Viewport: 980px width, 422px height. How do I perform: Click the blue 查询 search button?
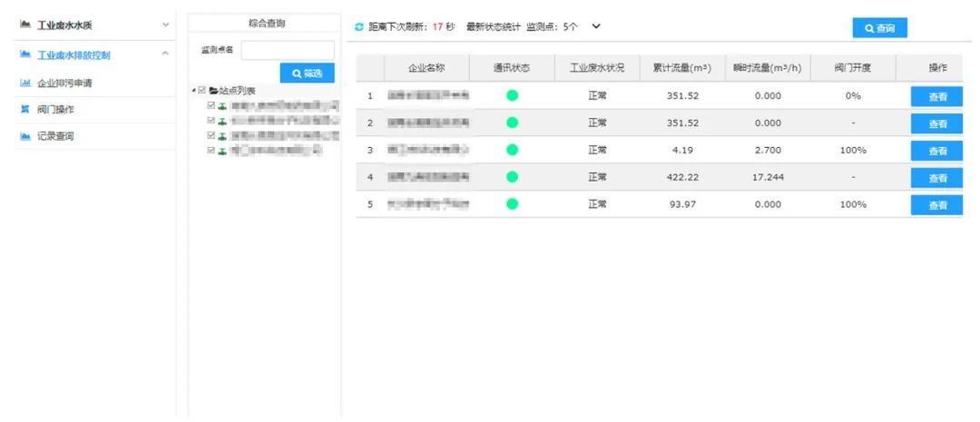[x=879, y=28]
